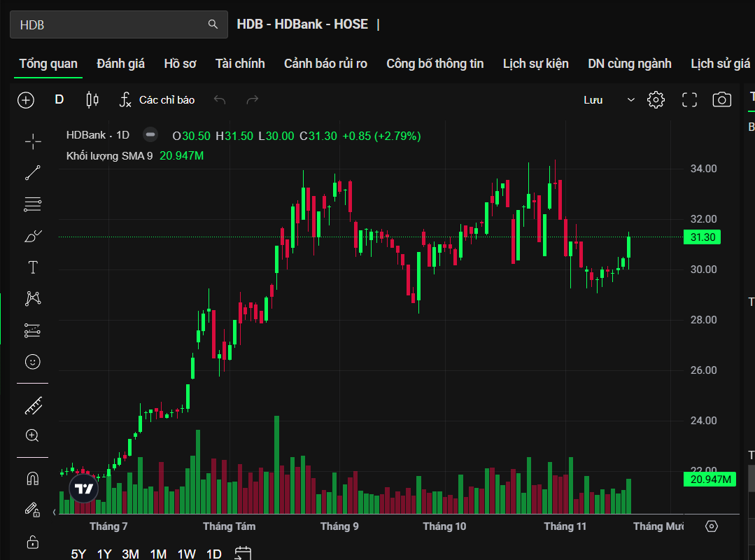Toggle lock all drawing tools

pyautogui.click(x=33, y=542)
